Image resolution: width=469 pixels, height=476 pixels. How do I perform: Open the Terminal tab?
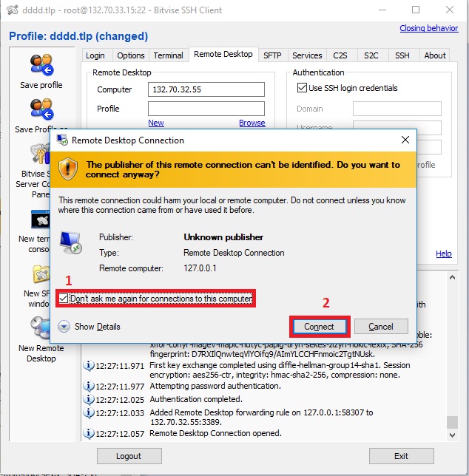tap(168, 55)
